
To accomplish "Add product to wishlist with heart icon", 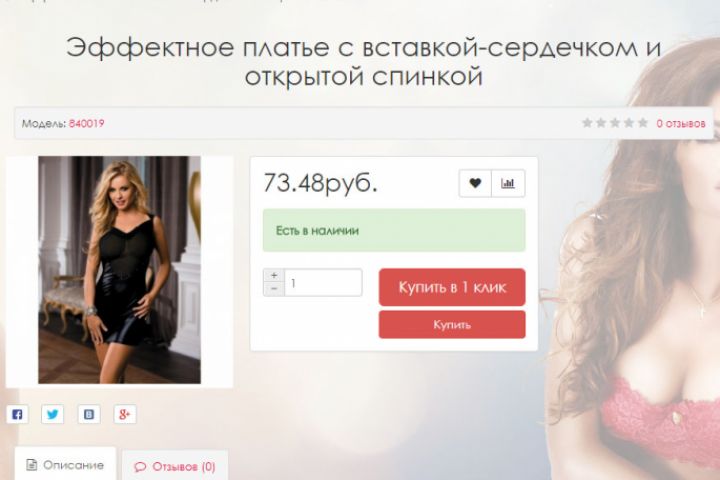I will pos(475,183).
